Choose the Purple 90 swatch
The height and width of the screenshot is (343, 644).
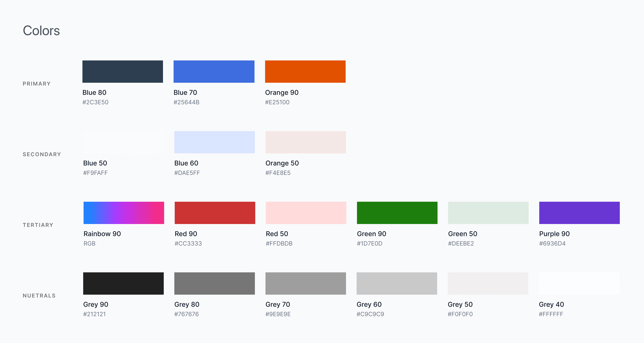pos(579,213)
